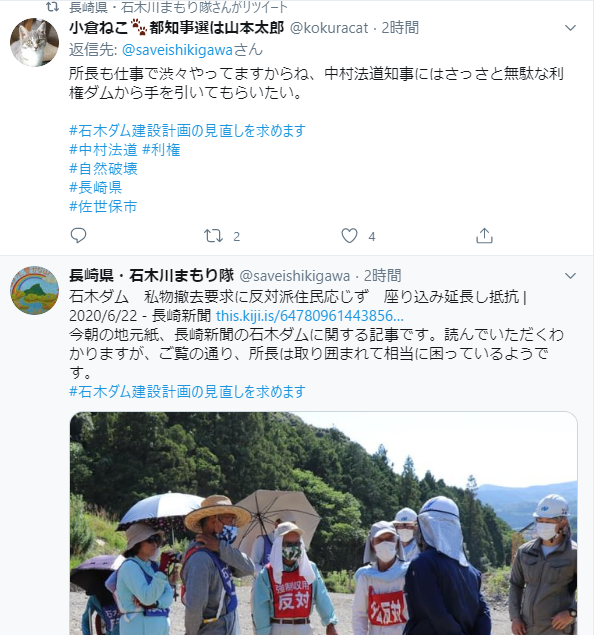The height and width of the screenshot is (635, 594).
Task: Open the #中村法道 hashtag
Action: pyautogui.click(x=104, y=150)
